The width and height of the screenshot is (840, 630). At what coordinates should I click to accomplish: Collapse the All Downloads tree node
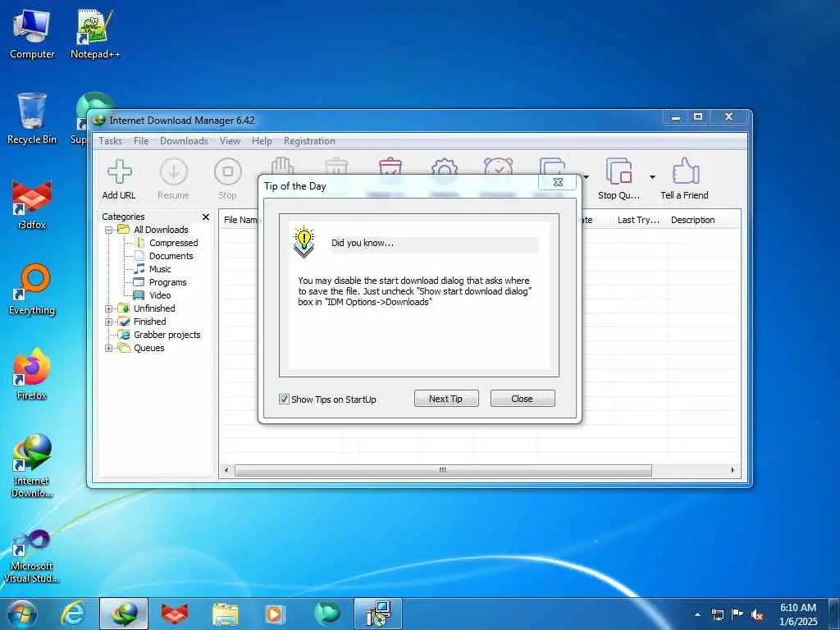(x=109, y=230)
